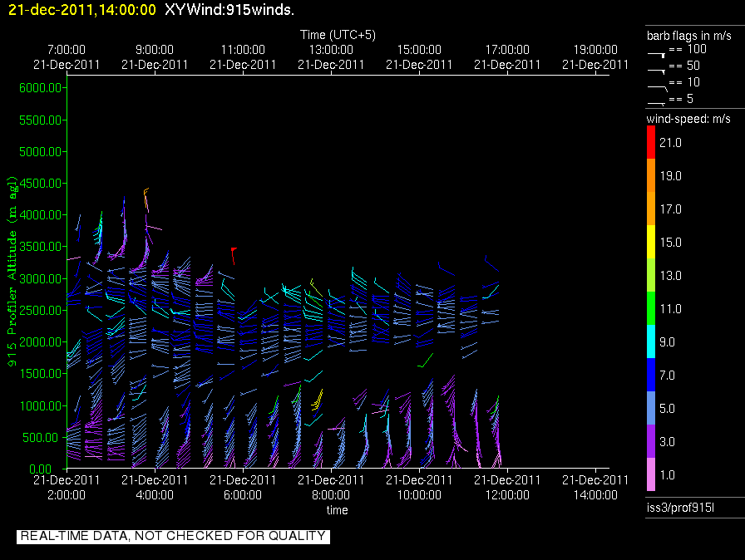Image resolution: width=745 pixels, height=560 pixels.
Task: Click the 5 m/s barb flag symbol
Action: pos(656,104)
